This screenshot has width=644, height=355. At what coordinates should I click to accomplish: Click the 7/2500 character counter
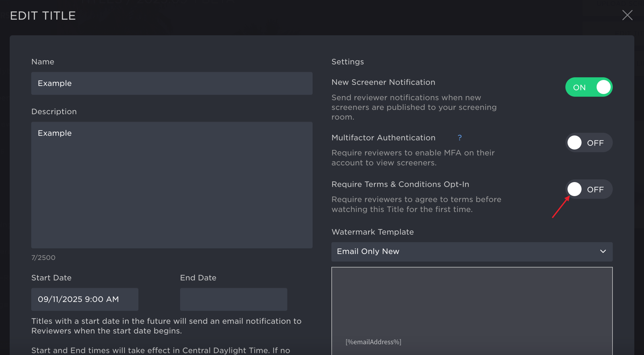43,258
